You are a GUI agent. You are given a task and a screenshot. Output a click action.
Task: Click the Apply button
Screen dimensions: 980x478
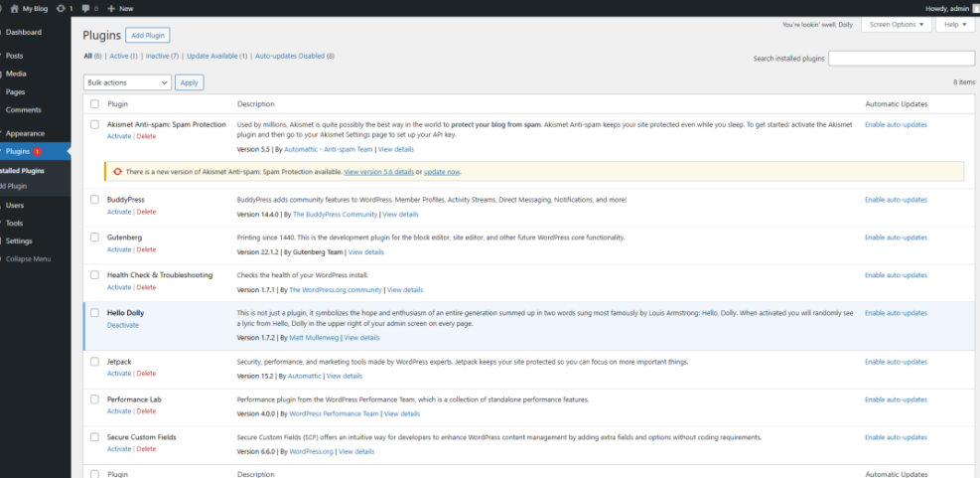(x=190, y=82)
